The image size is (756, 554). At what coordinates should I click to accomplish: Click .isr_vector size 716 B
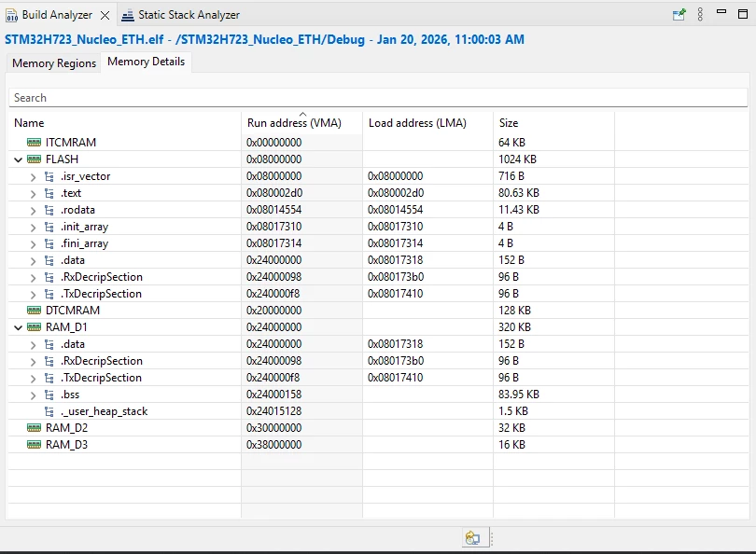click(x=511, y=176)
